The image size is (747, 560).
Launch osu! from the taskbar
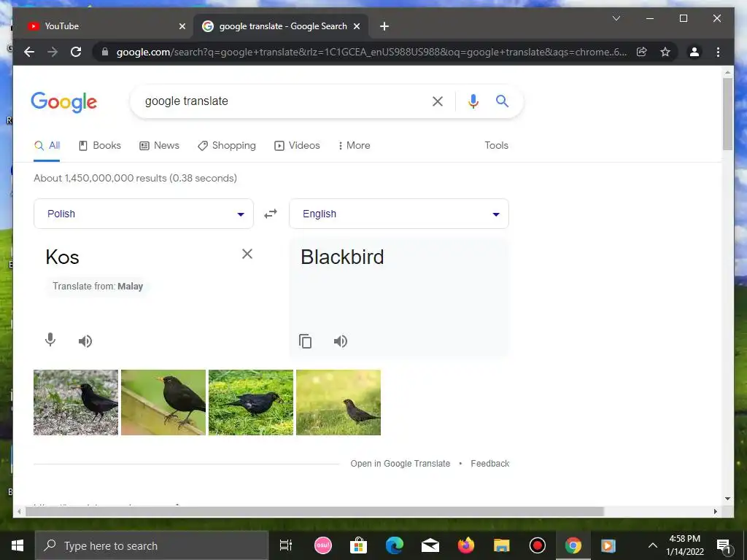(x=323, y=545)
